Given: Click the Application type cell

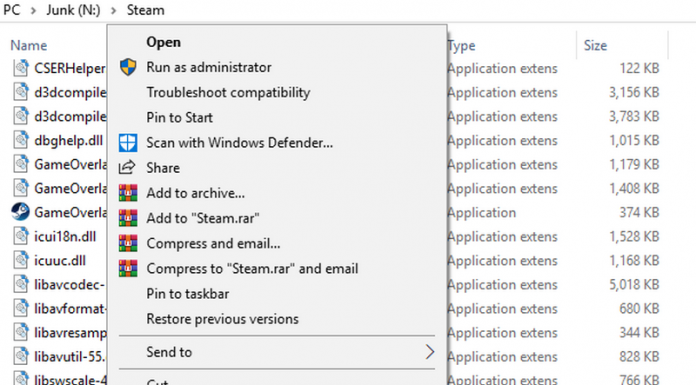Looking at the screenshot, I should point(482,212).
